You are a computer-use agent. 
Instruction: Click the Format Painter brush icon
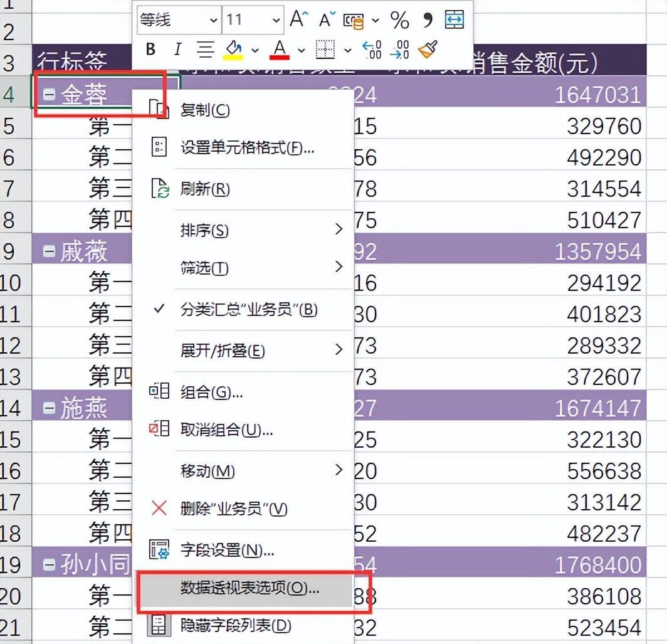[428, 50]
